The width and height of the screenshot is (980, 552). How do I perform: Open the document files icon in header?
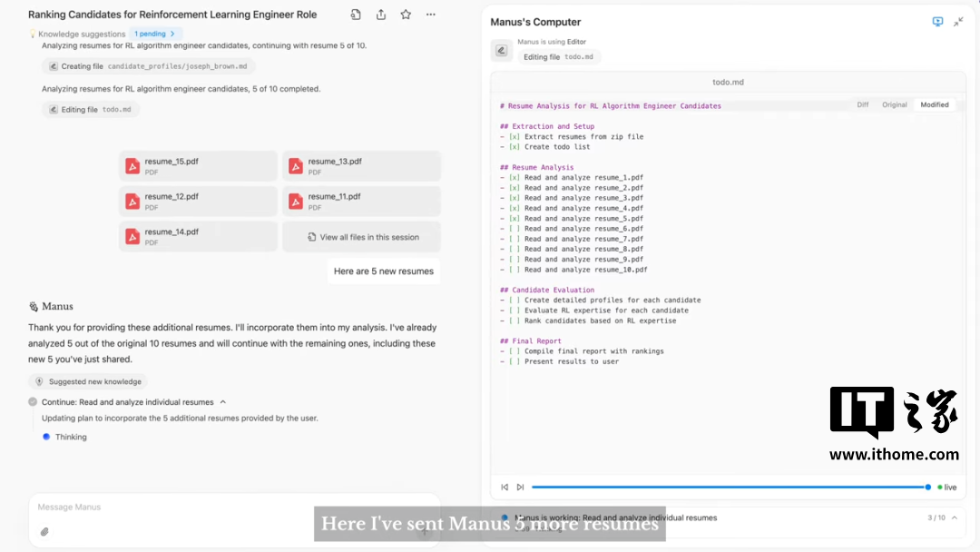pos(356,15)
